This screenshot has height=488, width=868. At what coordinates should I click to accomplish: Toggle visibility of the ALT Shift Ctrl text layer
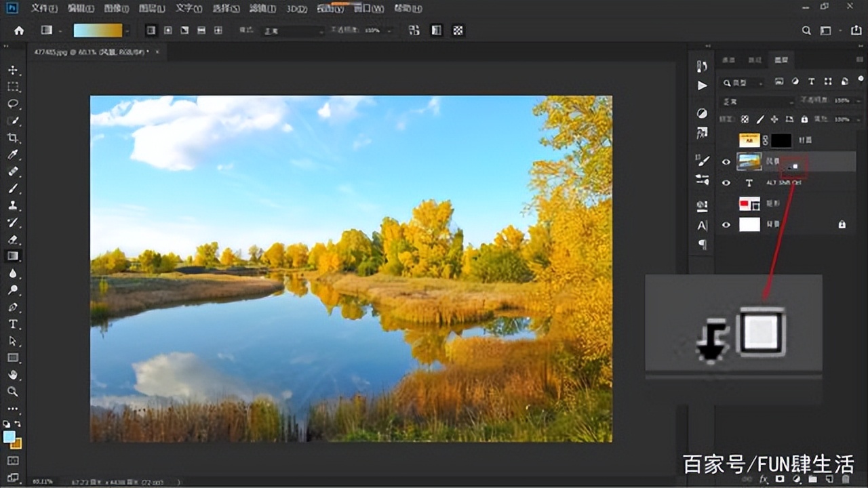point(726,183)
